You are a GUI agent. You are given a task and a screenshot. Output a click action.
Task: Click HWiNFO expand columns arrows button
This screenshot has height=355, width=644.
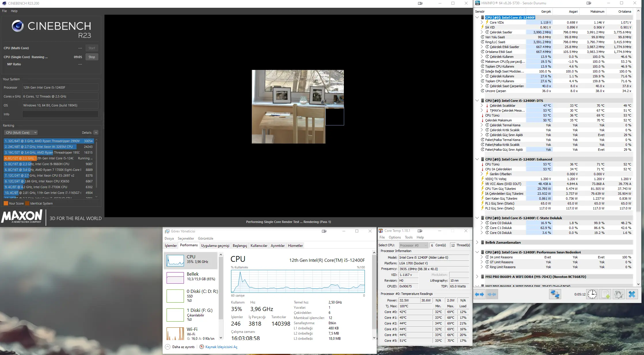(x=479, y=294)
